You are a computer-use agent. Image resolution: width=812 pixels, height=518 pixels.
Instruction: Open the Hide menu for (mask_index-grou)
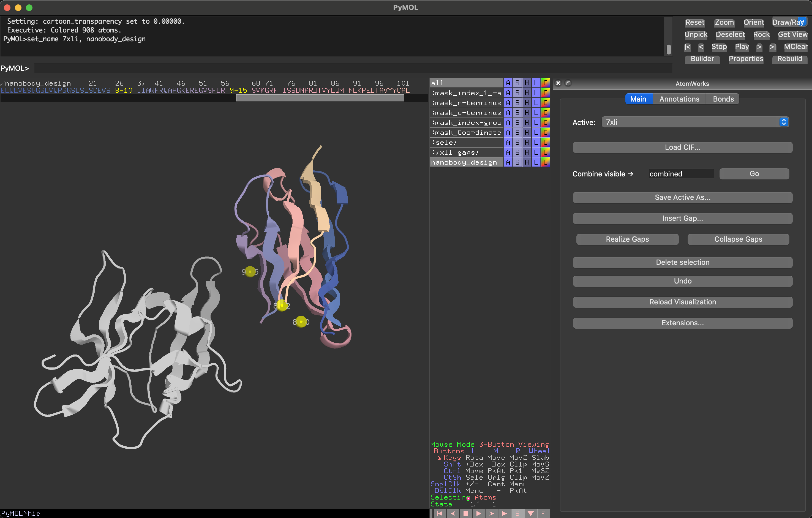[526, 122]
